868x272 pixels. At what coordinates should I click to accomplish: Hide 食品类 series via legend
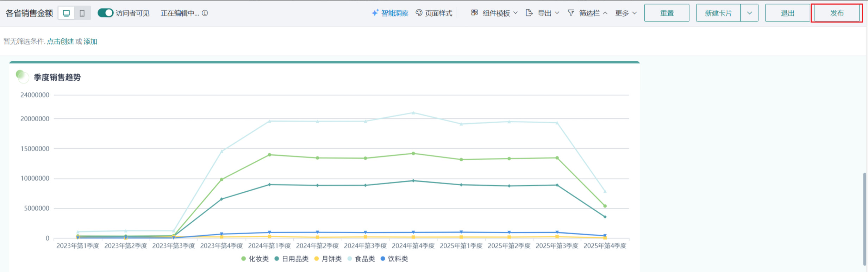(362, 259)
